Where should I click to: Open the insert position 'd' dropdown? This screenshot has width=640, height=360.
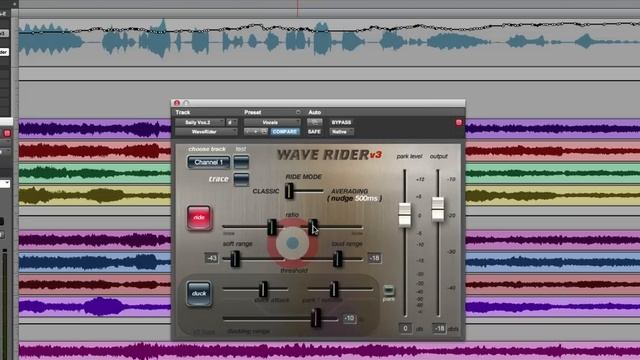click(231, 122)
